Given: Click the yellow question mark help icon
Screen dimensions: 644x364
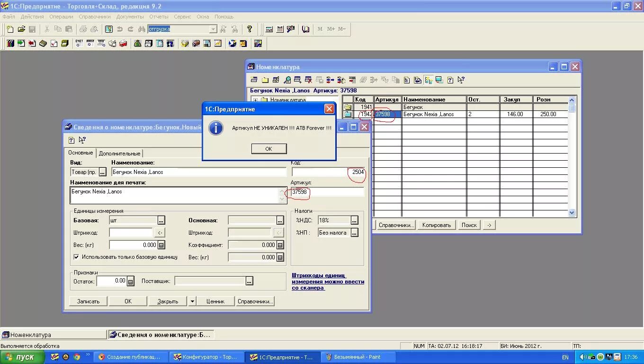Looking at the screenshot, I should [250, 29].
